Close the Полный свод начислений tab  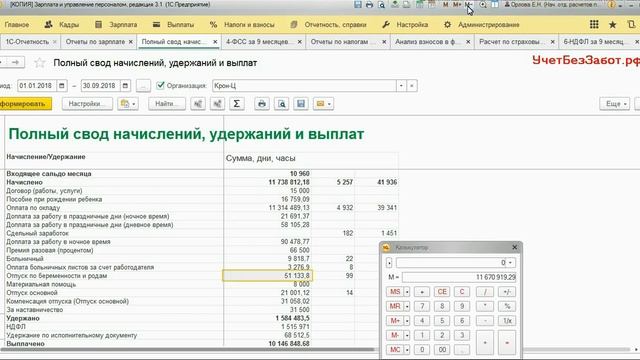215,42
